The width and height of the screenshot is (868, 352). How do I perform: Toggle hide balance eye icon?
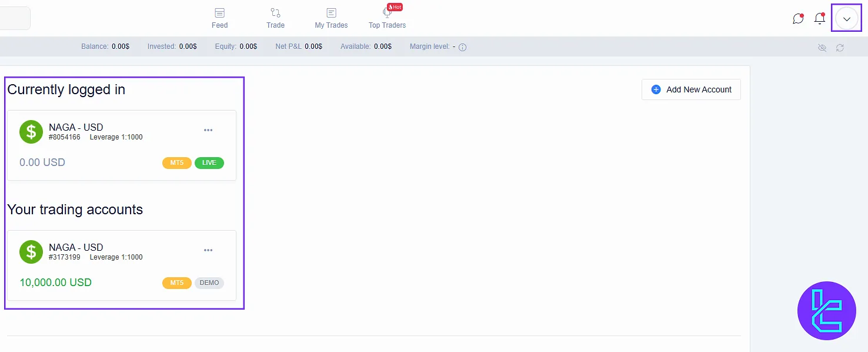[x=822, y=48]
